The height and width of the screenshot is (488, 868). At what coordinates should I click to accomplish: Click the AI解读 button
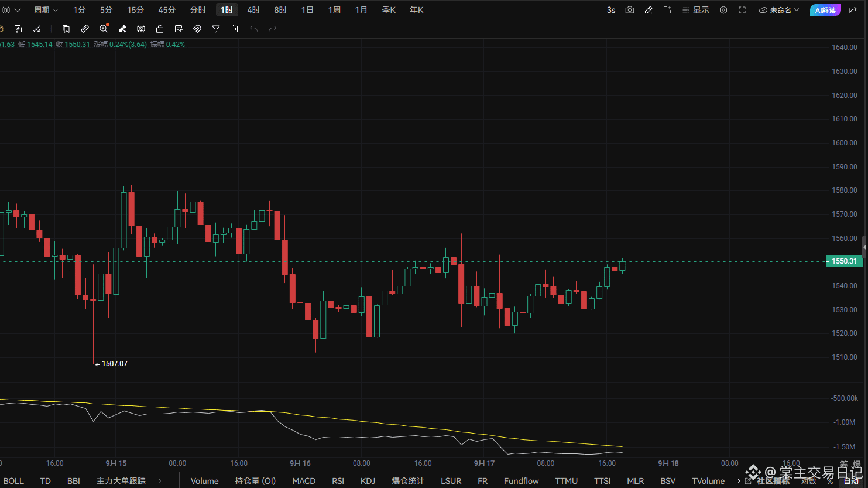point(825,10)
